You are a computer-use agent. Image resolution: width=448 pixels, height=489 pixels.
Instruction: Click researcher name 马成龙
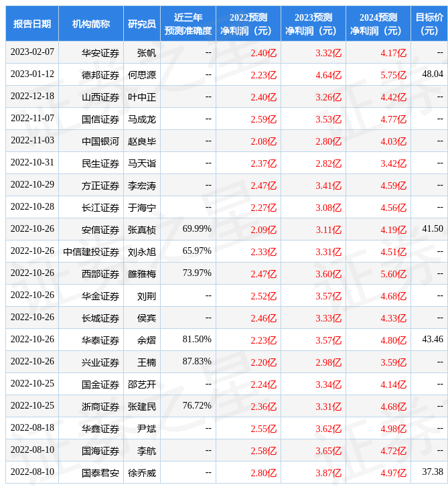(142, 119)
